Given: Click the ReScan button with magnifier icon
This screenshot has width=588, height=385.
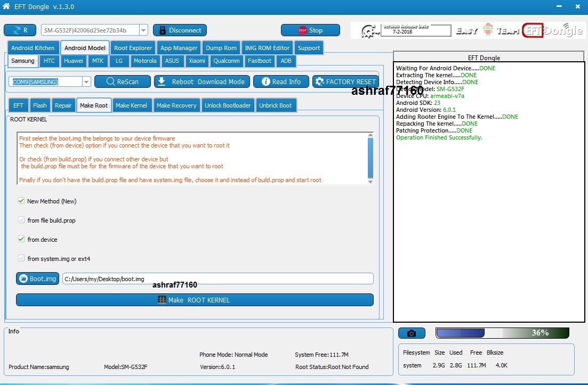Looking at the screenshot, I should [x=122, y=81].
